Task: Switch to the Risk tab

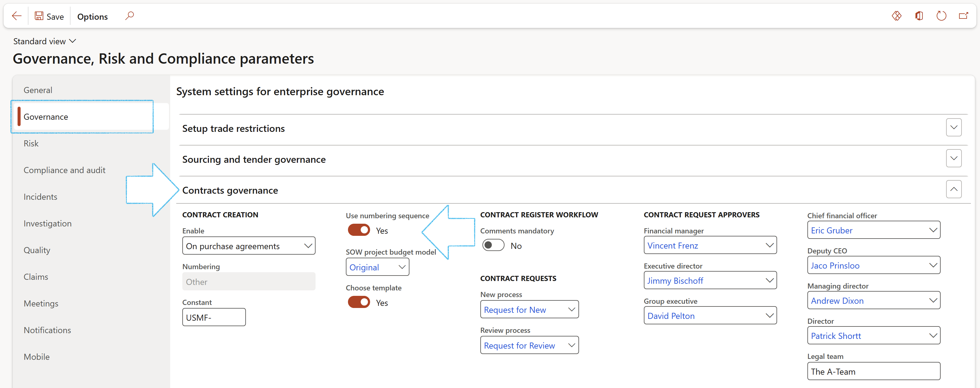Action: 31,144
